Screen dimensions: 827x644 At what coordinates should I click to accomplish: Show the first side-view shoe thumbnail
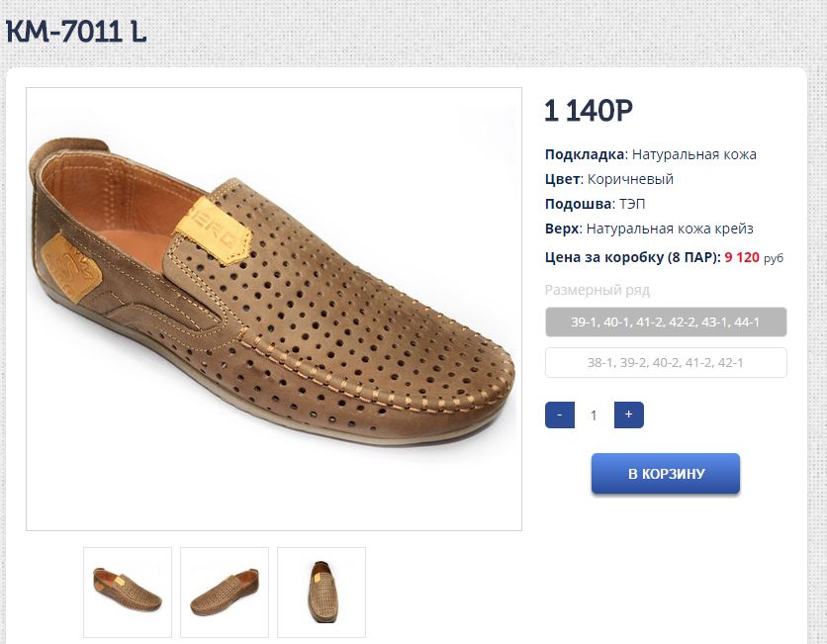point(128,592)
